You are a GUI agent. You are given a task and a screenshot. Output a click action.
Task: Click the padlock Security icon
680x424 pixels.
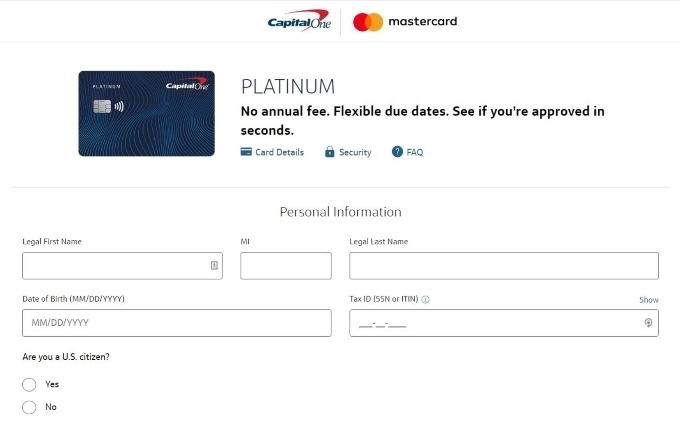click(x=330, y=152)
